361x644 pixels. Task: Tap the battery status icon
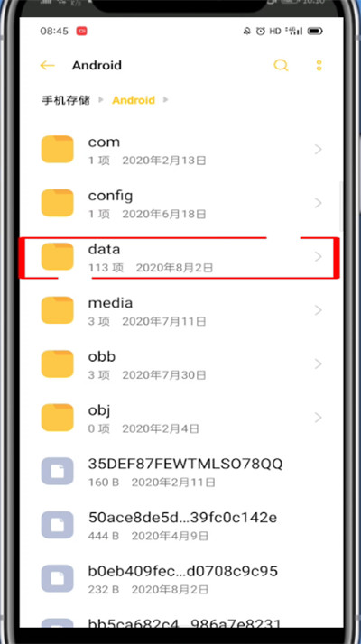[x=315, y=32]
